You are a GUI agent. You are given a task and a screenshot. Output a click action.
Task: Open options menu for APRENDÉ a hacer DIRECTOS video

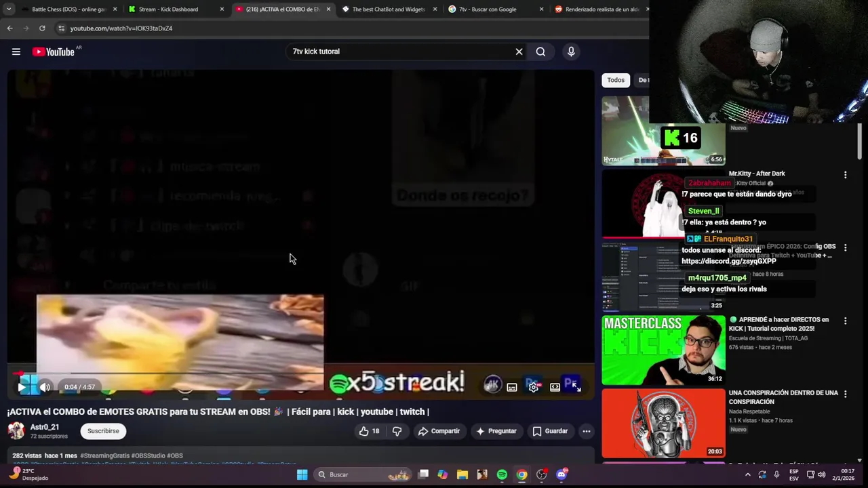(x=845, y=321)
